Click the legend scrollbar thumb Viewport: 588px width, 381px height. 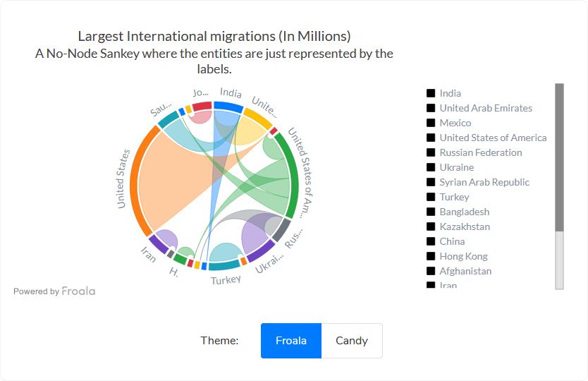click(x=559, y=157)
